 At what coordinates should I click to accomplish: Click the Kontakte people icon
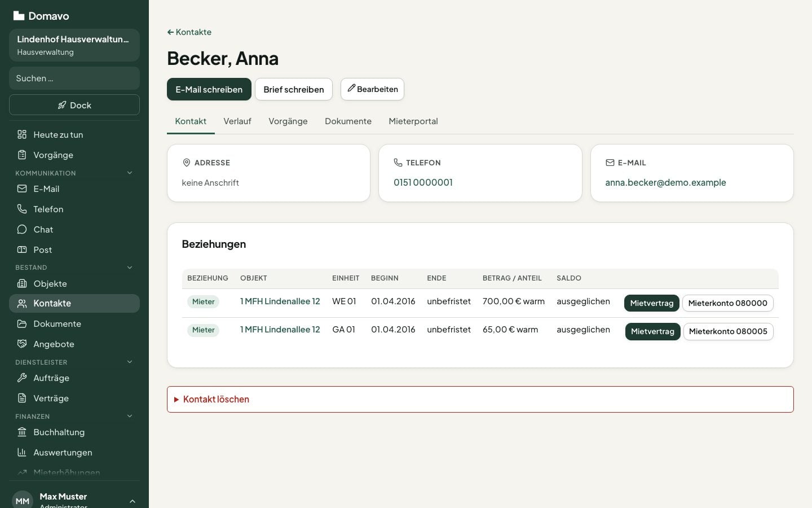tap(22, 303)
